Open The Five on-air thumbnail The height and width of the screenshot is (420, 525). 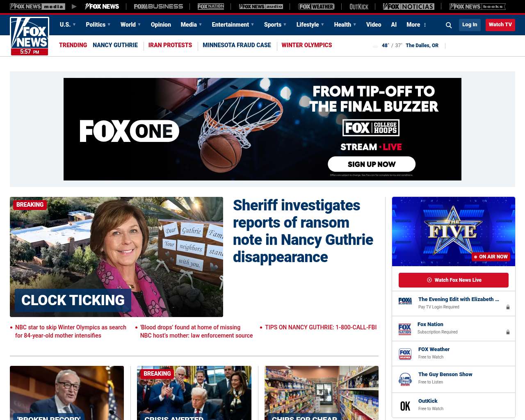[x=454, y=231]
